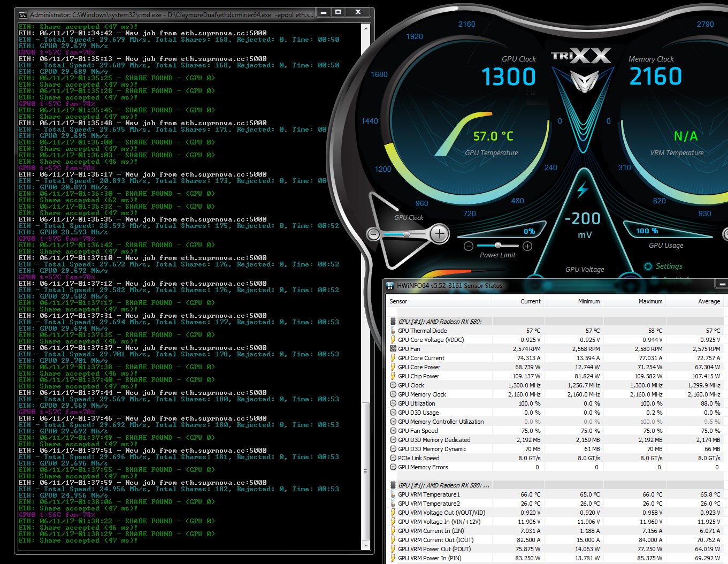Select the second GPU [#1]: AMD Radeon RX 580 group above VRM rows
The height and width of the screenshot is (564, 728).
coord(443,485)
